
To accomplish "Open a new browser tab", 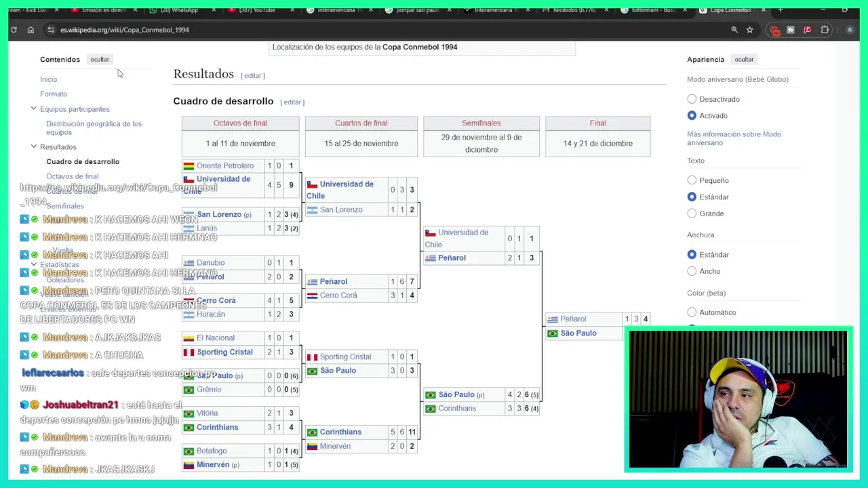I will click(780, 9).
